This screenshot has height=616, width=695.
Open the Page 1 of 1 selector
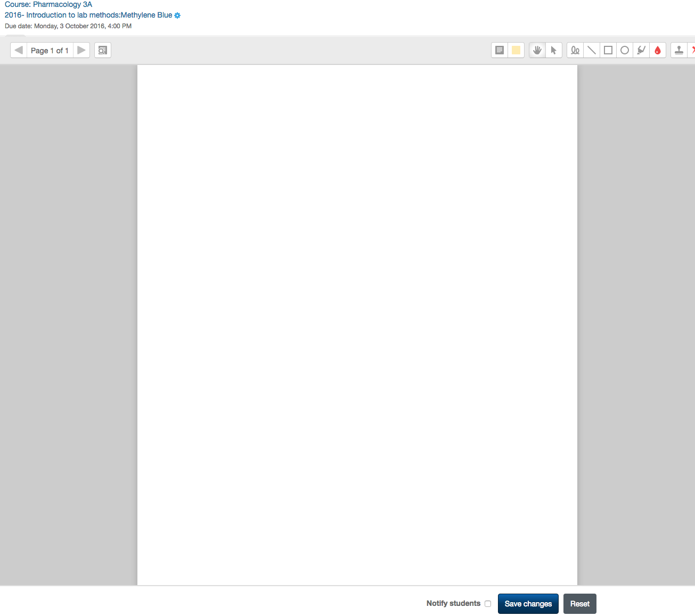click(x=50, y=50)
